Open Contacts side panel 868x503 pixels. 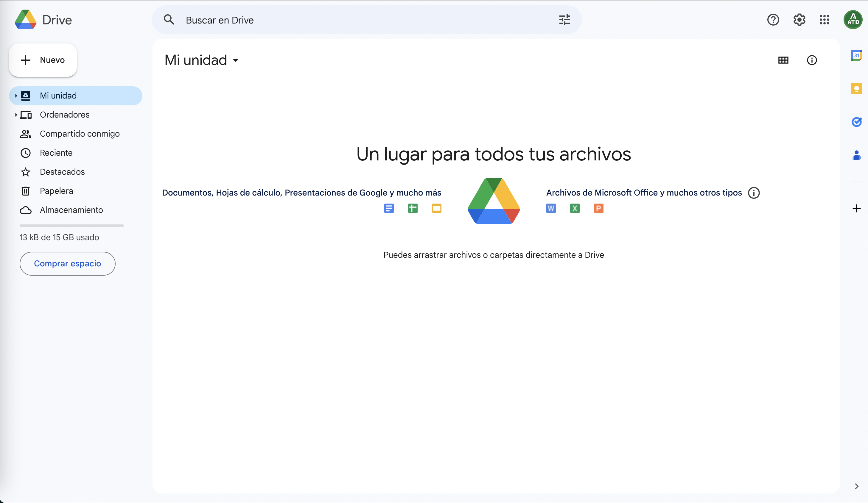(856, 155)
